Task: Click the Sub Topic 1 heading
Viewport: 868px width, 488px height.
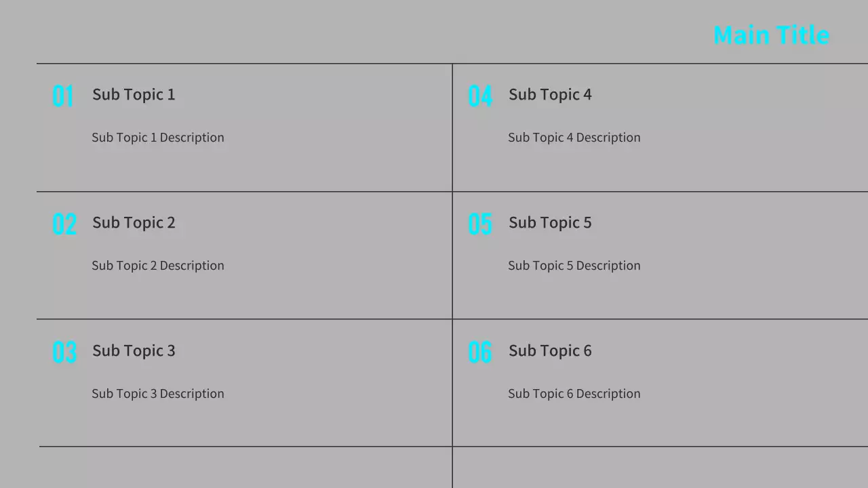Action: [x=134, y=94]
